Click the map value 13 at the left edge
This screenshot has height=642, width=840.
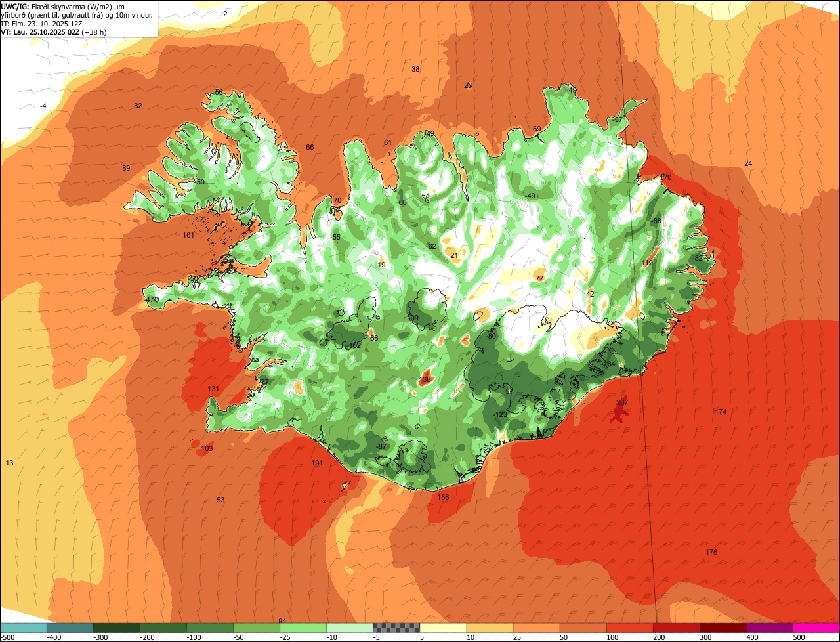(x=9, y=463)
